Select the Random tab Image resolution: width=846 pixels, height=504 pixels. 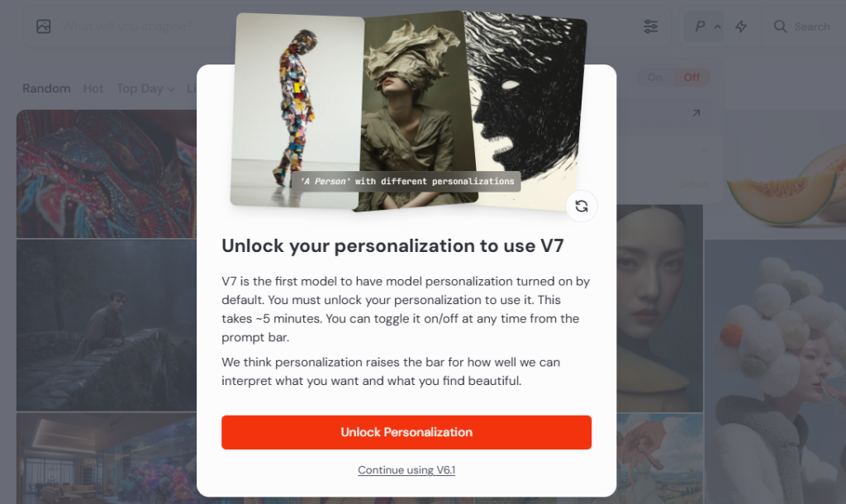pos(46,88)
